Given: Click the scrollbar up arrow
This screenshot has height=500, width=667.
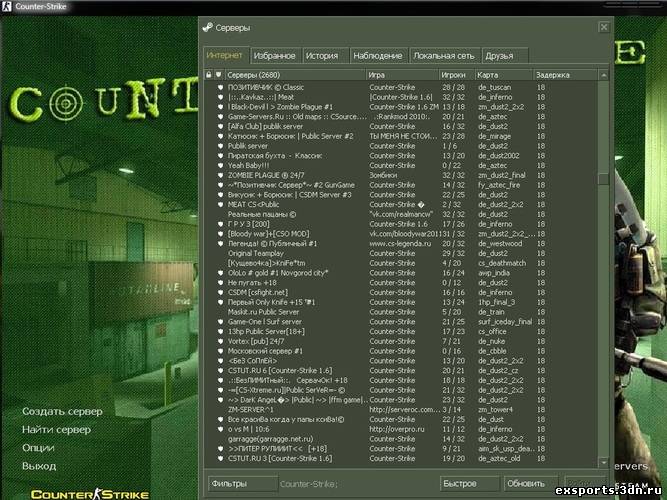Looking at the screenshot, I should [x=603, y=75].
